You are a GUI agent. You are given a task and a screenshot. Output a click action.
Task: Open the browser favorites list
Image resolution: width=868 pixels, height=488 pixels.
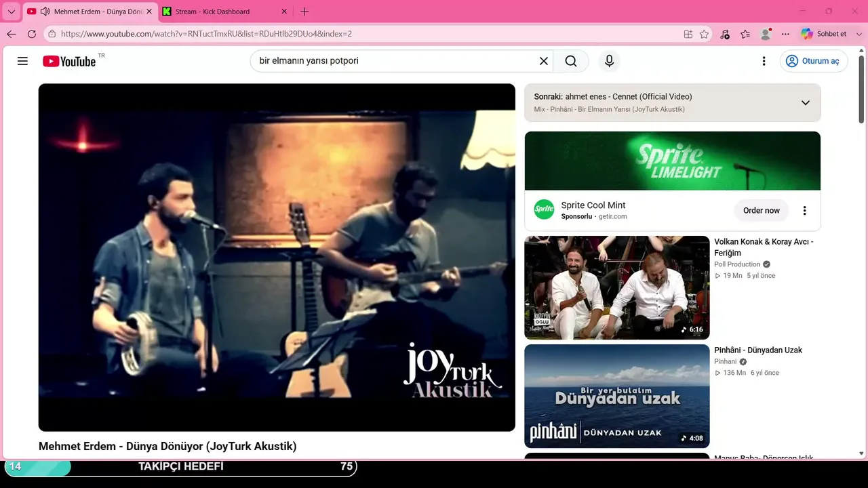[745, 34]
